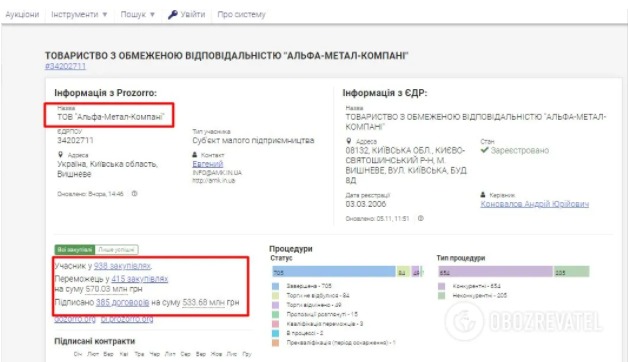
Task: Click the #34202711 company code link
Action: pos(65,66)
